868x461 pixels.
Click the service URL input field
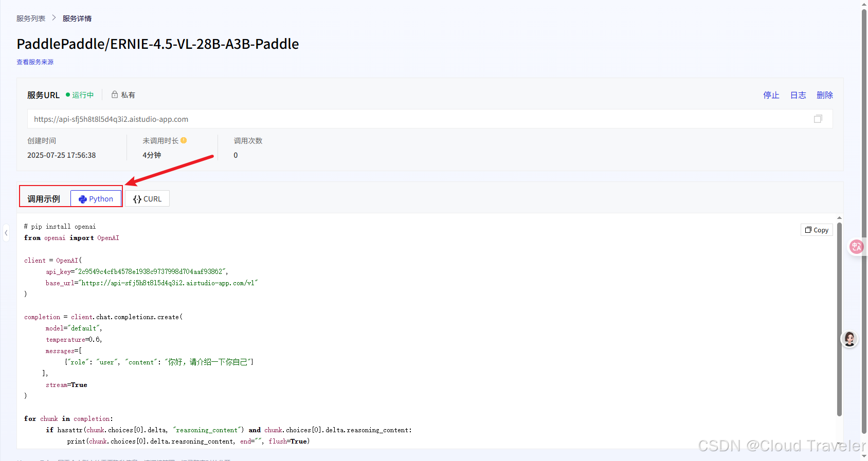pyautogui.click(x=430, y=119)
